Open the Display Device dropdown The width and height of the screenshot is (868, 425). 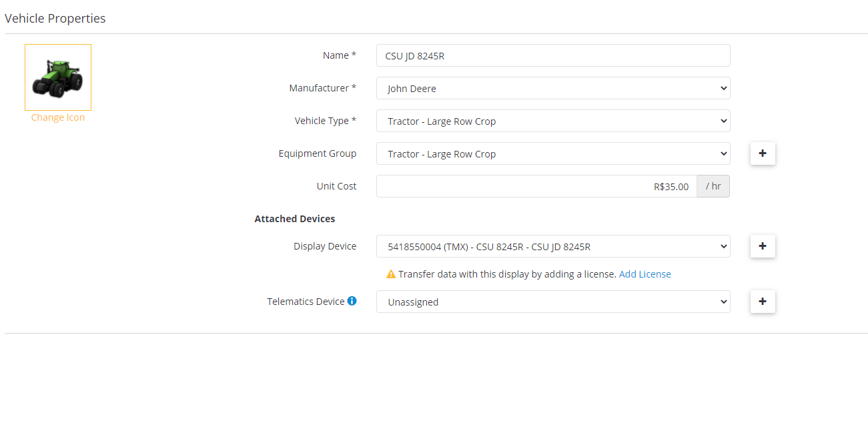(x=552, y=246)
